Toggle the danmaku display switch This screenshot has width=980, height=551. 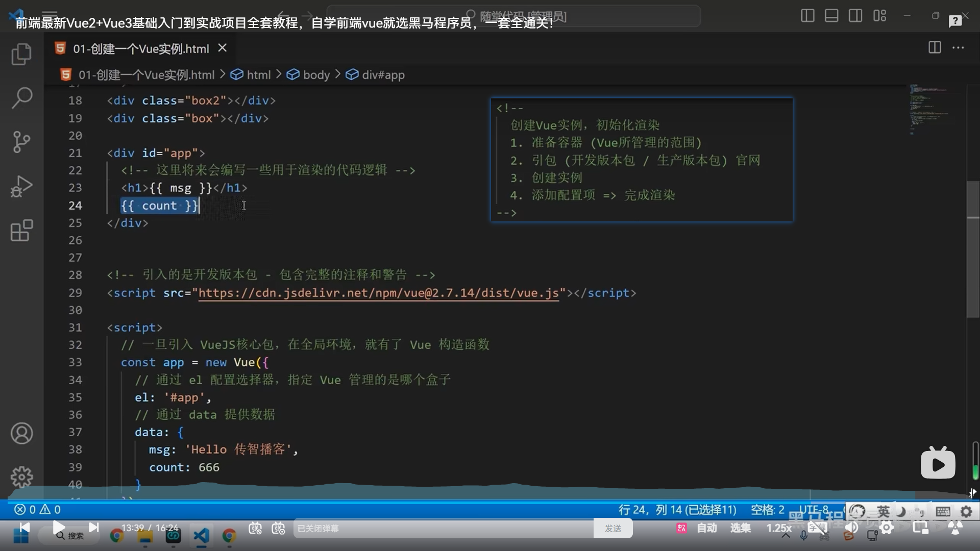255,529
